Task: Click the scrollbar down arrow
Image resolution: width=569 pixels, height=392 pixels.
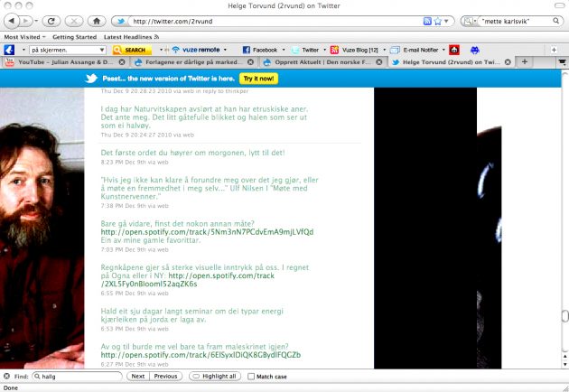Action: 565,364
